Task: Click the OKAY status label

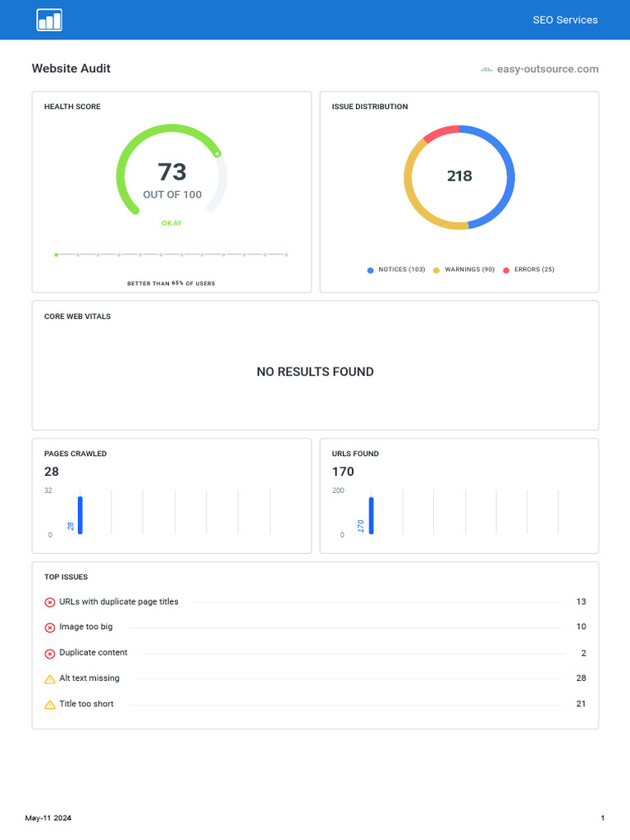Action: (171, 223)
